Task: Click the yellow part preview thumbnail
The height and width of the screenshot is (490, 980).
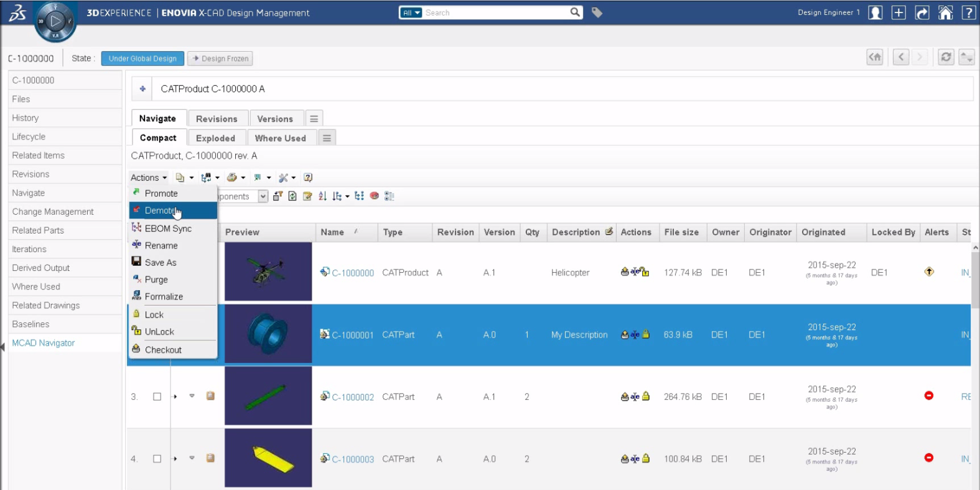Action: coord(268,458)
